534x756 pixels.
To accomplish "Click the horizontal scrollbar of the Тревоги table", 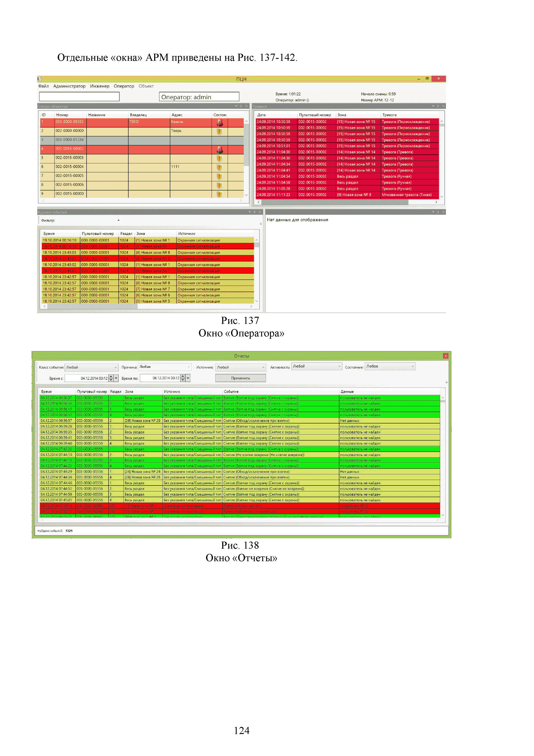I will 348,202.
